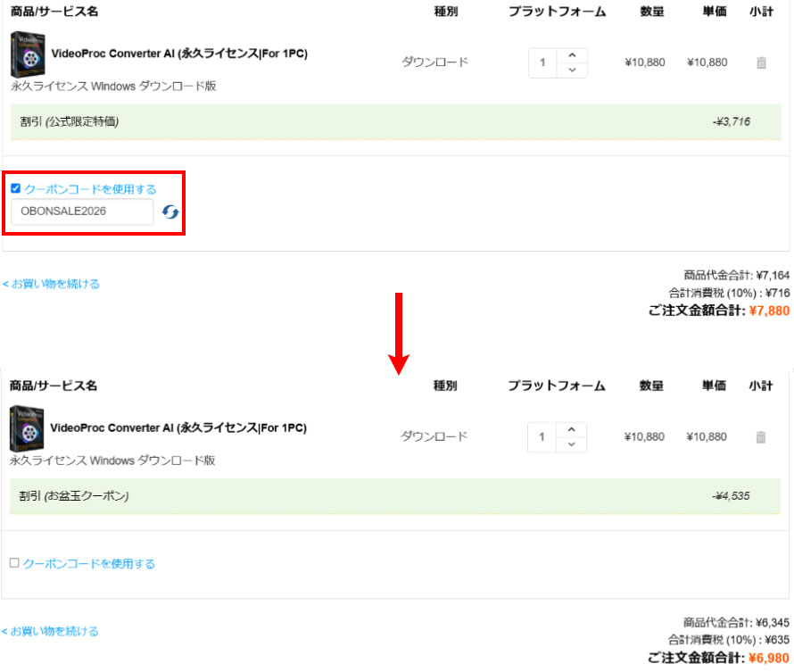Screen dimensions: 794x672
Task: Click VideoProc product box image in the upper cart
Action: (x=28, y=54)
